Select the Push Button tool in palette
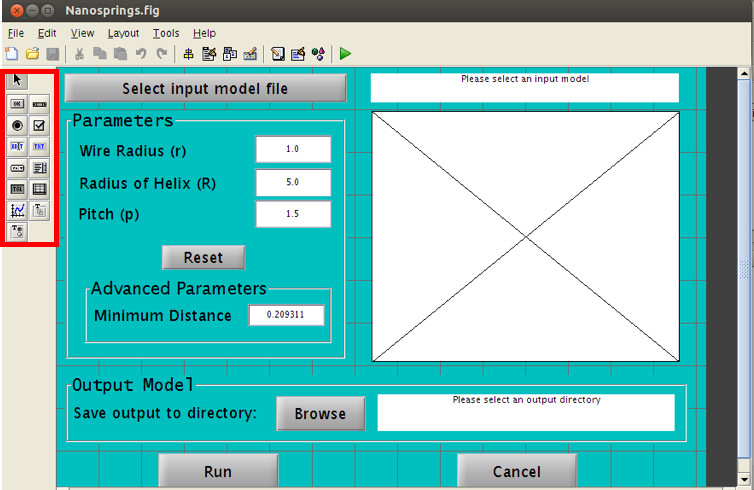This screenshot has height=490, width=754. point(17,103)
